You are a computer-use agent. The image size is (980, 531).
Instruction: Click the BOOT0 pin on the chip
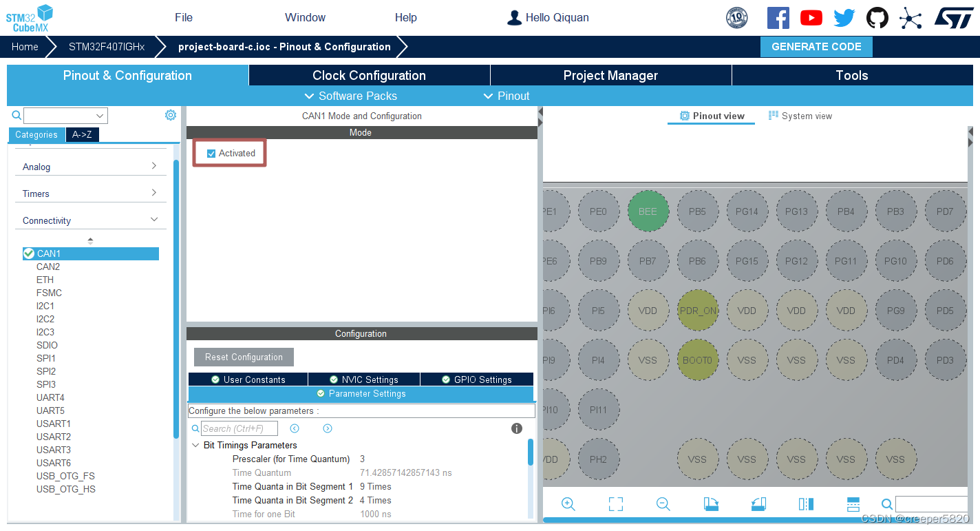[698, 360]
